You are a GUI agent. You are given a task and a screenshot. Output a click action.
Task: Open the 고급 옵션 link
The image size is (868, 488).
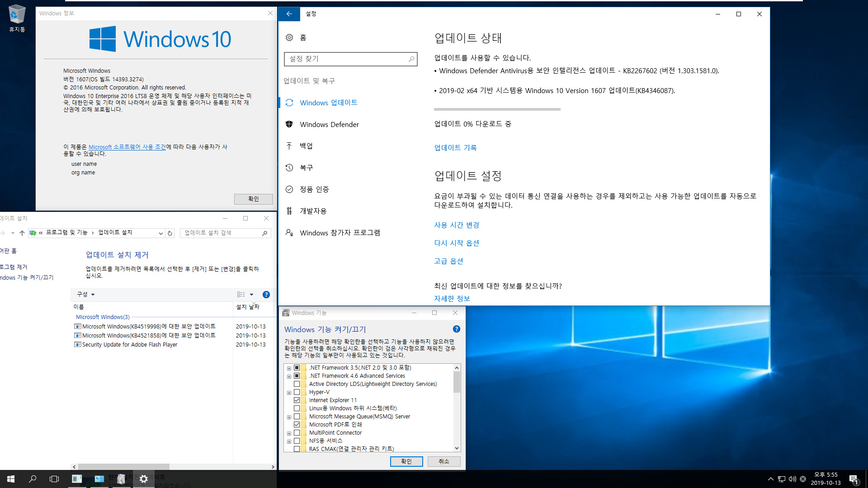click(448, 261)
